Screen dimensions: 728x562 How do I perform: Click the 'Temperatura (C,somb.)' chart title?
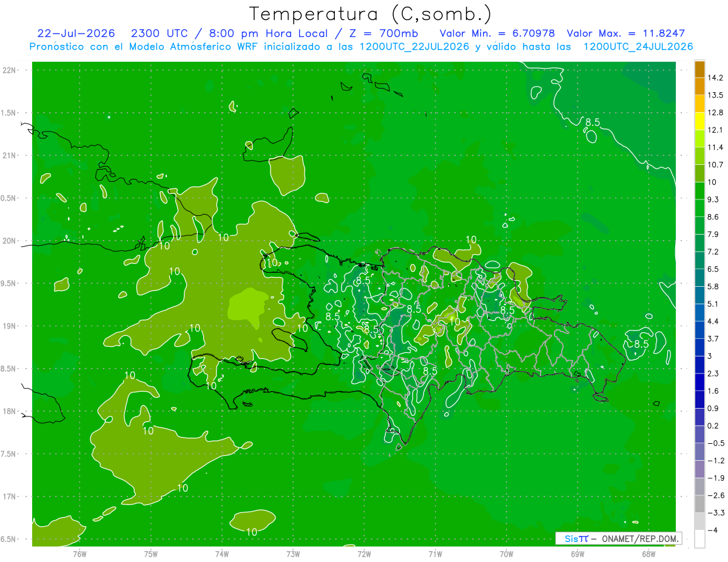pyautogui.click(x=370, y=13)
